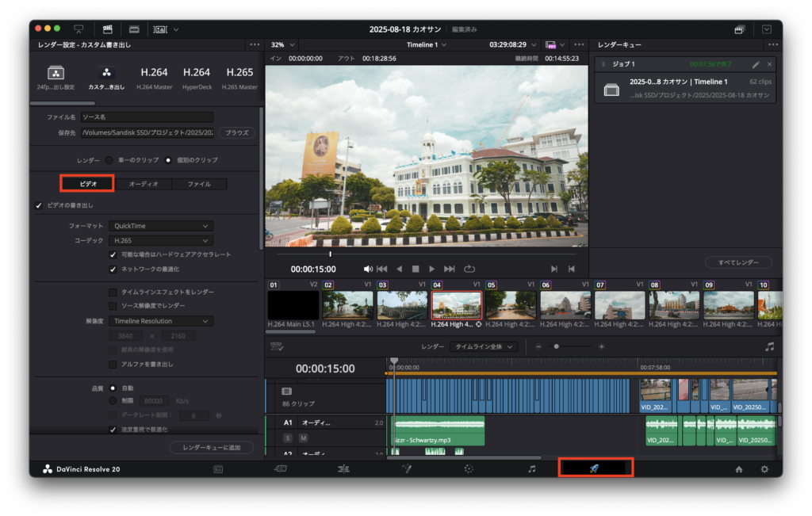Viewport: 812px width, 516px height.
Task: Open the フォーマット QuickTime dropdown
Action: click(x=161, y=226)
